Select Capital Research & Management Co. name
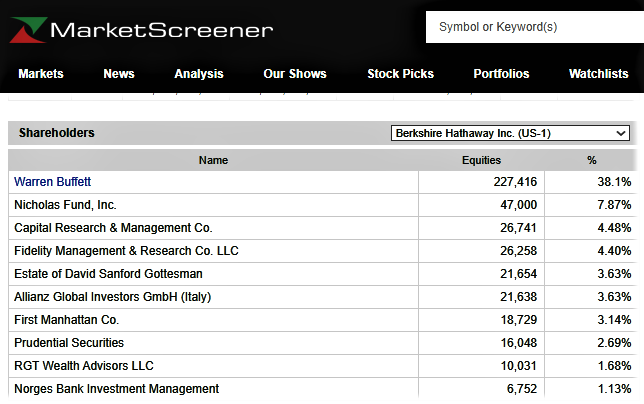Image resolution: width=644 pixels, height=404 pixels. (113, 227)
